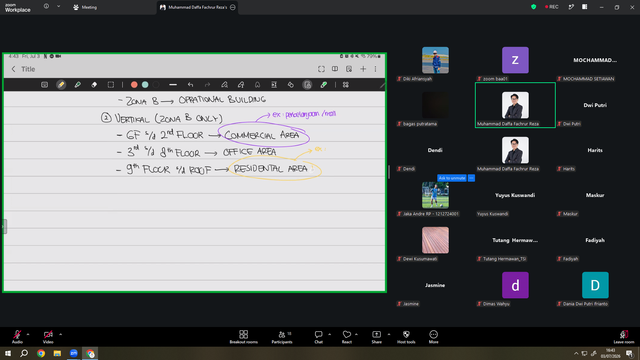
Task: Open Breakout rooms
Action: 244,337
